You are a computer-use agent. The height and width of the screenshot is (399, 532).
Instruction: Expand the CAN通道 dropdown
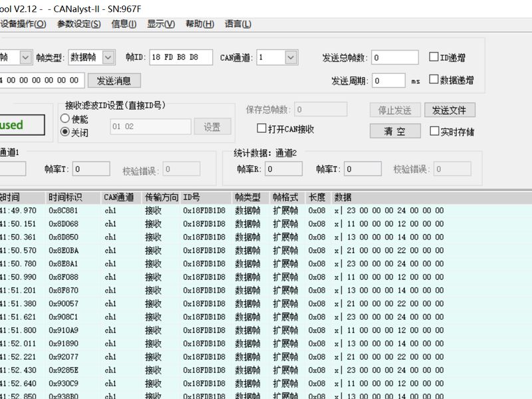tap(291, 57)
